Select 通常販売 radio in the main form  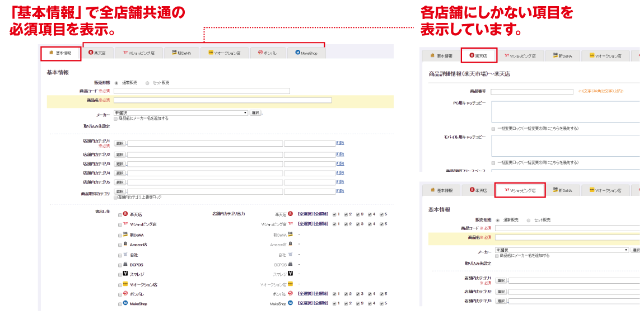[116, 82]
